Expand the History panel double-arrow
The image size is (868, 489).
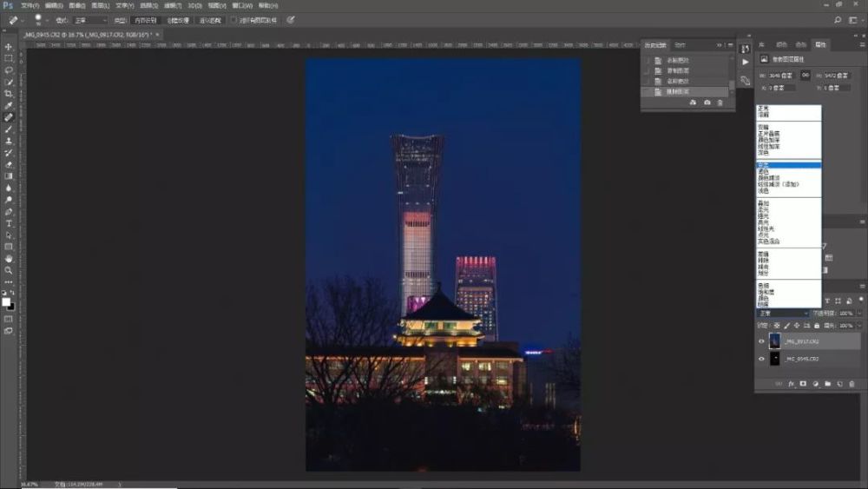pyautogui.click(x=719, y=45)
